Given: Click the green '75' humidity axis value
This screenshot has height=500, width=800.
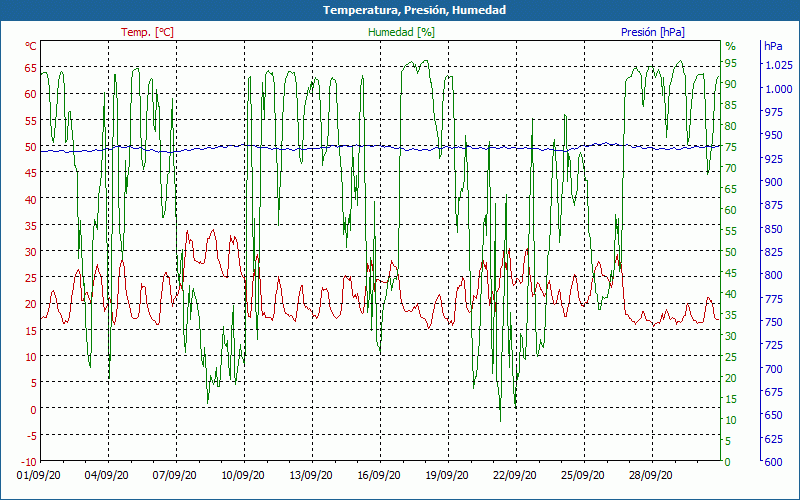Looking at the screenshot, I should pos(731,147).
